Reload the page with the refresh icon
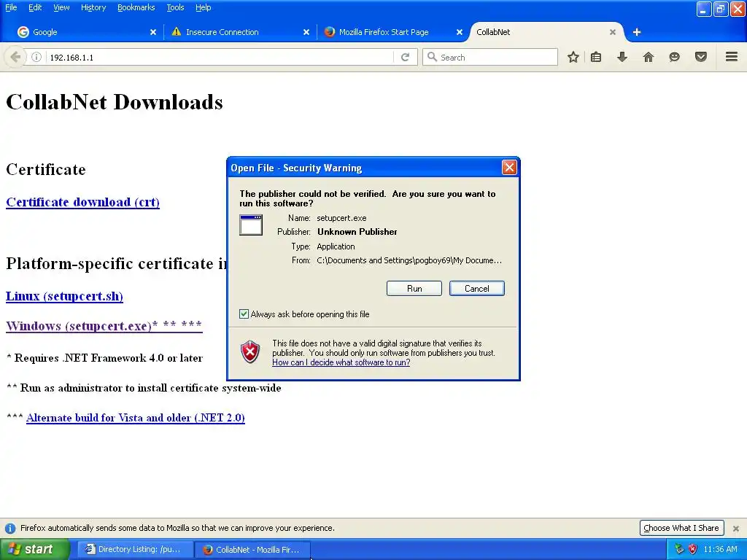 pyautogui.click(x=405, y=57)
